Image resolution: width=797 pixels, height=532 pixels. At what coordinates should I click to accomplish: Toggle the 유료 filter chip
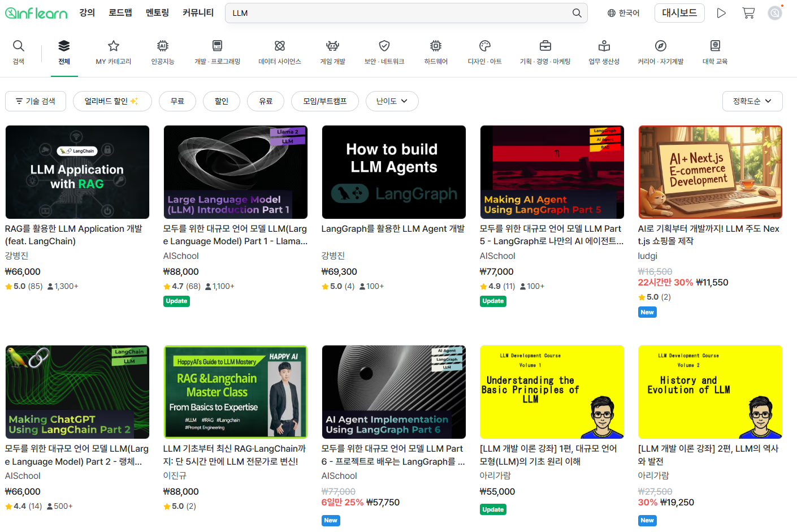click(266, 101)
